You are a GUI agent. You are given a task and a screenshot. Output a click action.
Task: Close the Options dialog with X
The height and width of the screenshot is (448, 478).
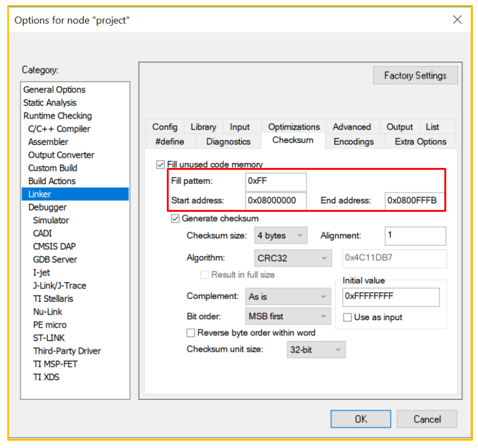(457, 20)
